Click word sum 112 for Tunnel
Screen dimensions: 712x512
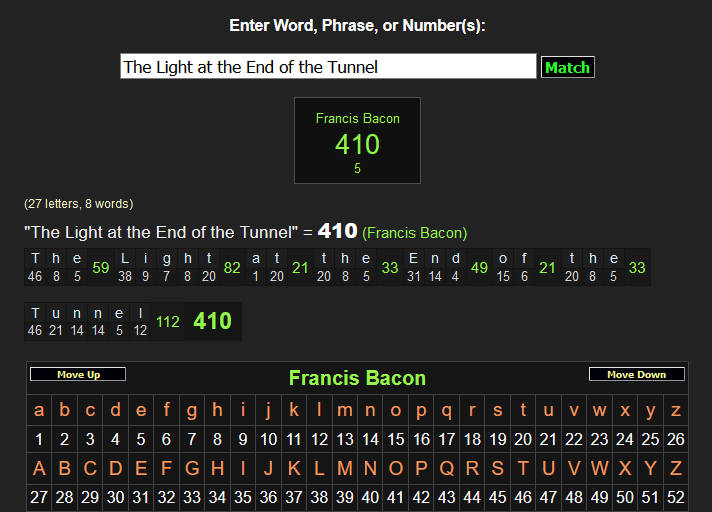[x=167, y=321]
